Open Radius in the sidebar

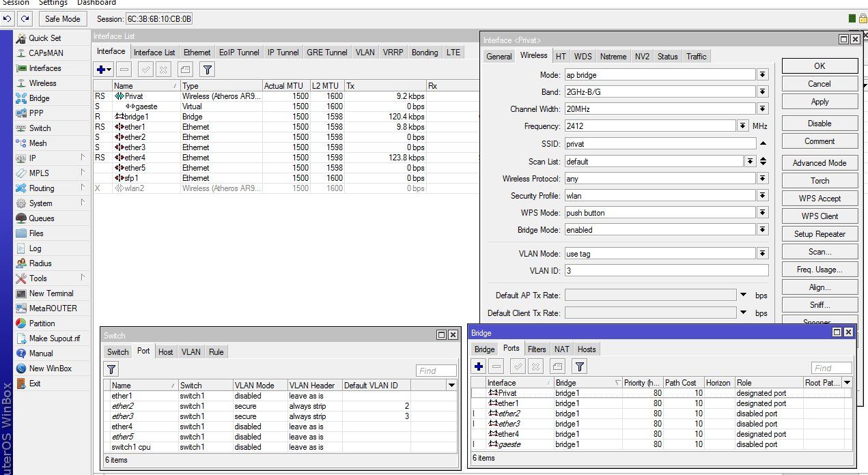(40, 263)
